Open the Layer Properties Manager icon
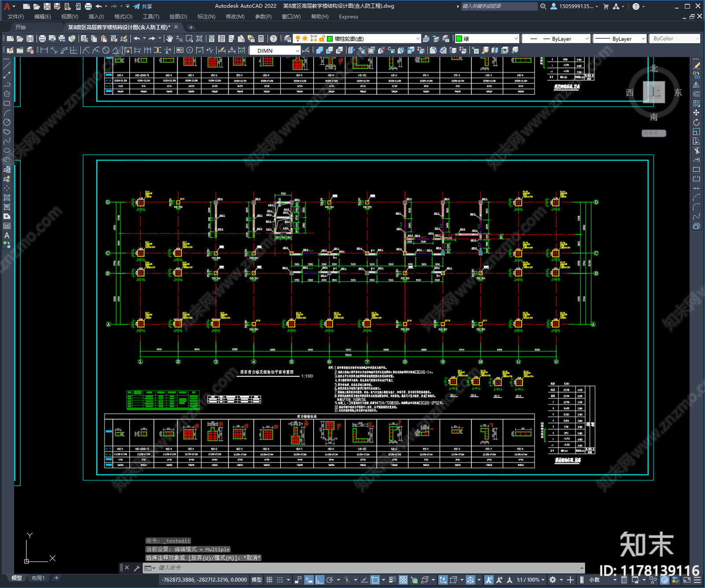 (x=288, y=39)
